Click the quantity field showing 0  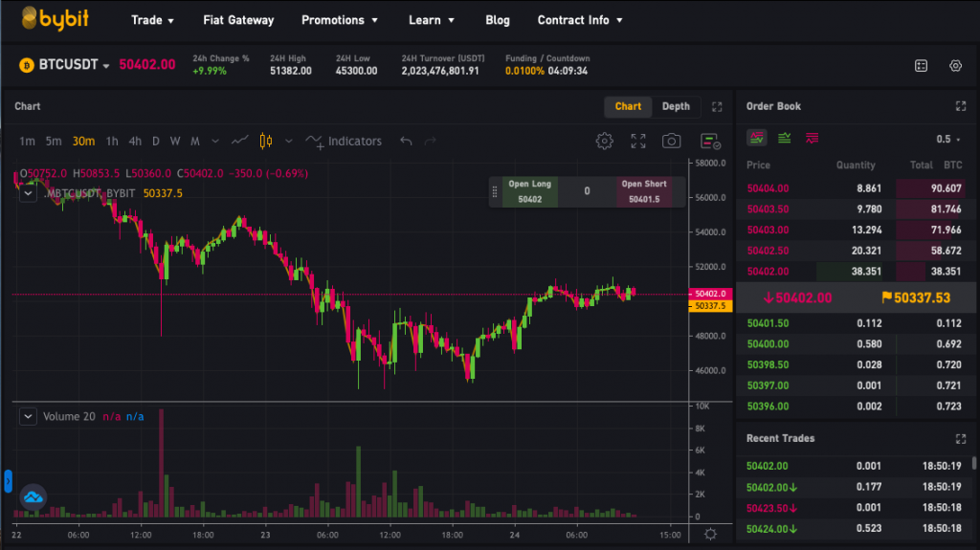587,192
